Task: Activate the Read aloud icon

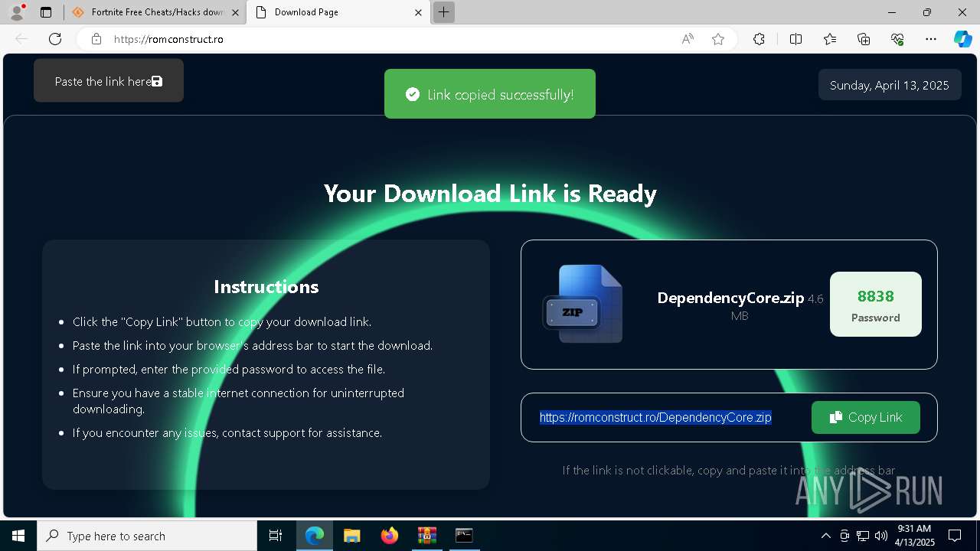Action: [688, 39]
